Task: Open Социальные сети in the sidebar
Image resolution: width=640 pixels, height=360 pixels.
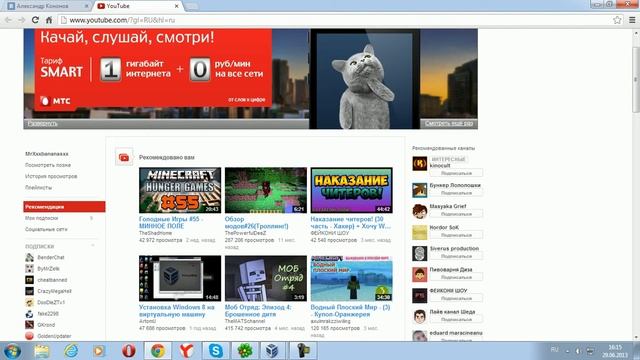Action: click(46, 229)
